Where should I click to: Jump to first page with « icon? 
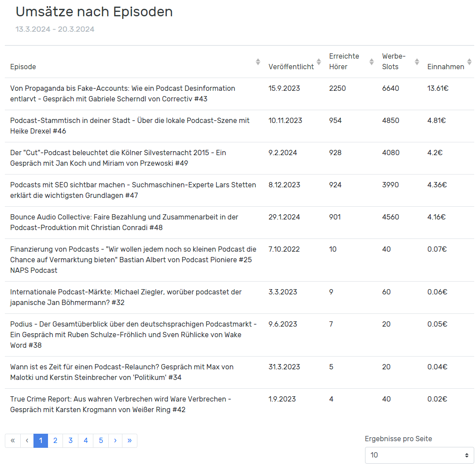click(x=13, y=441)
